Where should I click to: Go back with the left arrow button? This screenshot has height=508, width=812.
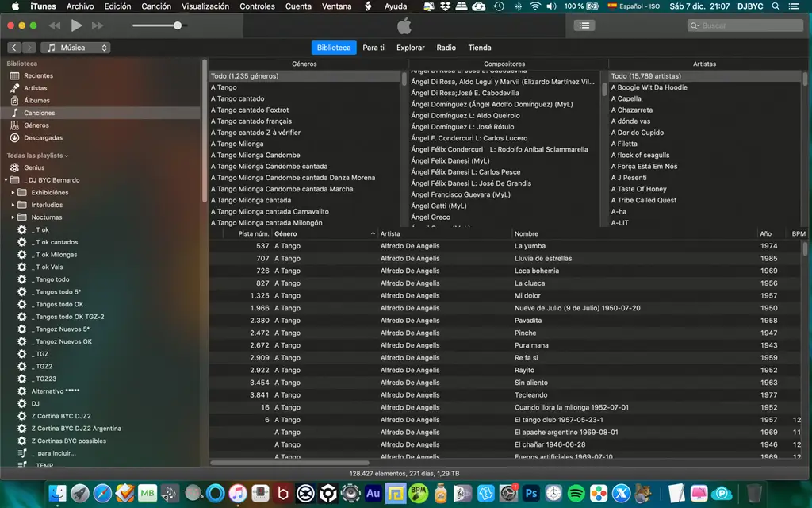click(14, 48)
